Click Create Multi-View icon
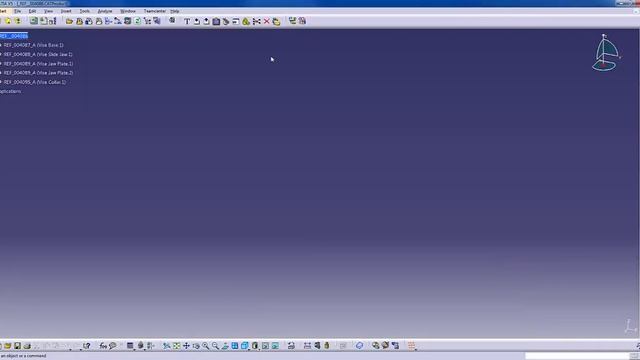The height and width of the screenshot is (360, 640). [x=235, y=346]
